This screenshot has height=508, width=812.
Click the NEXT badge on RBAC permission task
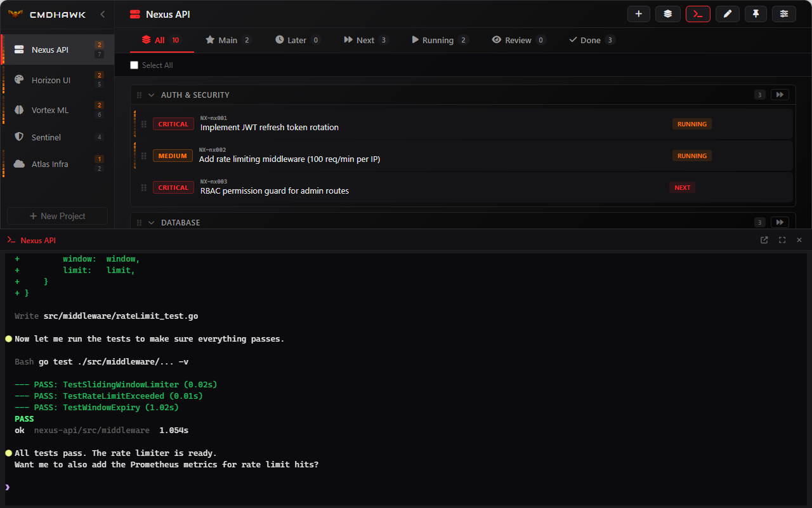point(682,187)
